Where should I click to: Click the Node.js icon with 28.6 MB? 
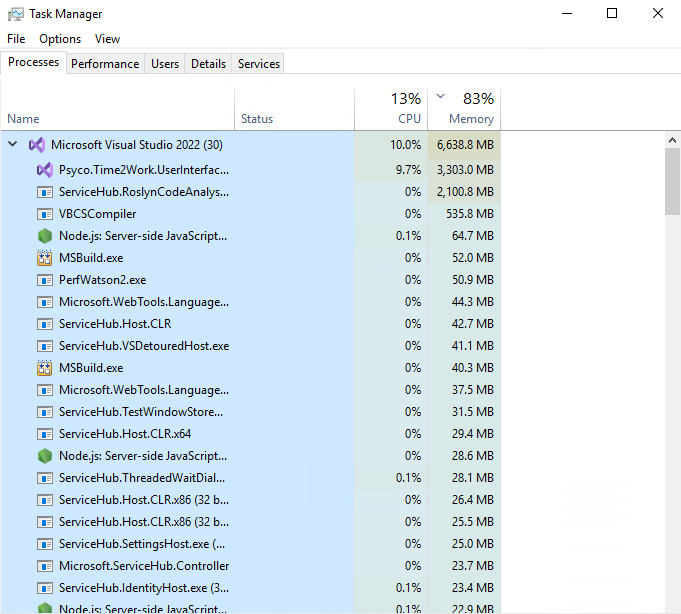pyautogui.click(x=45, y=456)
